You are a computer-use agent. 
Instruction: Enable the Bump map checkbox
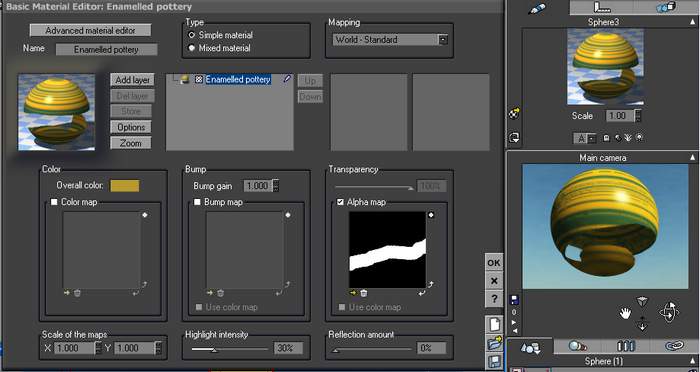pyautogui.click(x=197, y=202)
